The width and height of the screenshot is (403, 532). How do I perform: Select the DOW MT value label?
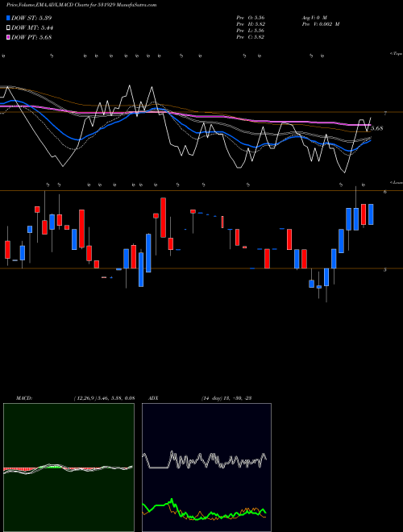pyautogui.click(x=32, y=28)
